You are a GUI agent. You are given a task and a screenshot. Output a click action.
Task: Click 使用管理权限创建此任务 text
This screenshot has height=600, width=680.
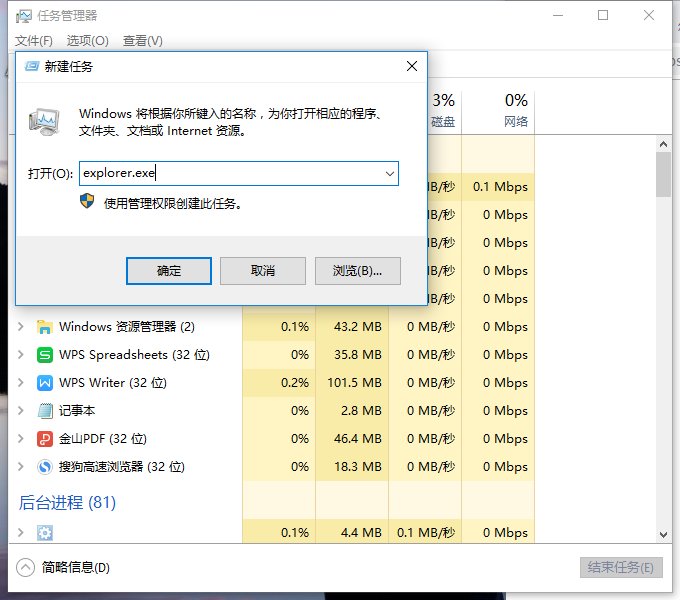[173, 203]
